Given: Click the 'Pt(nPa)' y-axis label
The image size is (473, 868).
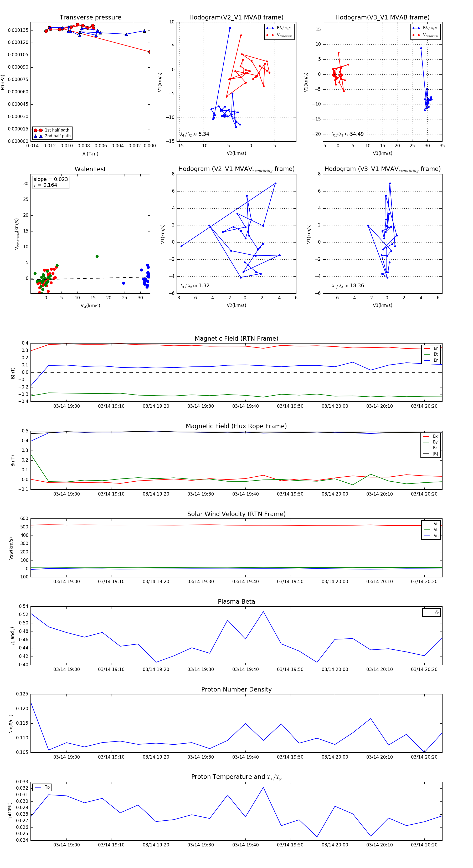Looking at the screenshot, I should click(x=3, y=82).
